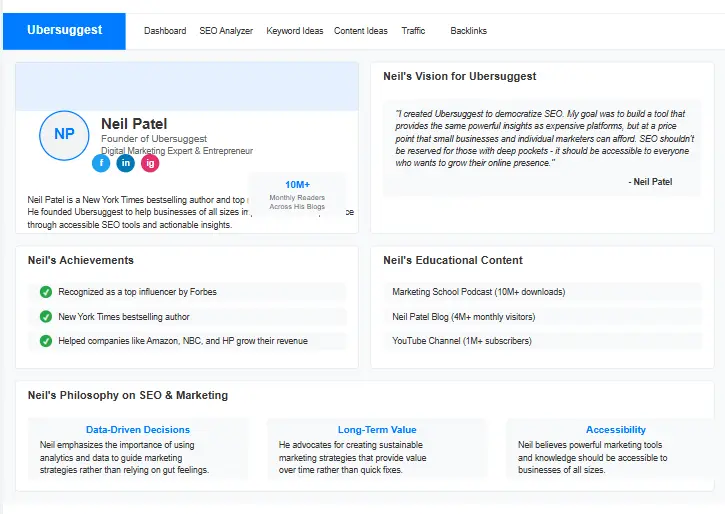Click the Neil's Achievements heading
This screenshot has width=725, height=514.
[x=80, y=260]
